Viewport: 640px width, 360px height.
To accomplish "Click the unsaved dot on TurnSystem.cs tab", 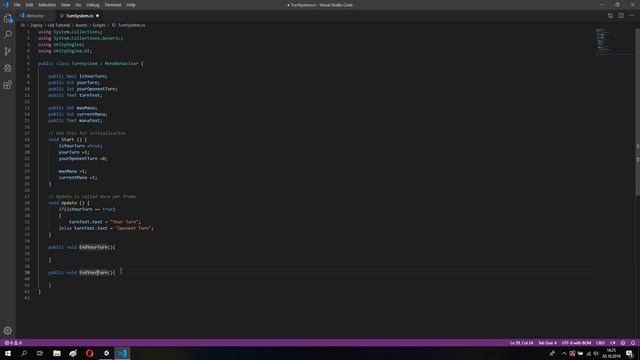I will tap(98, 16).
